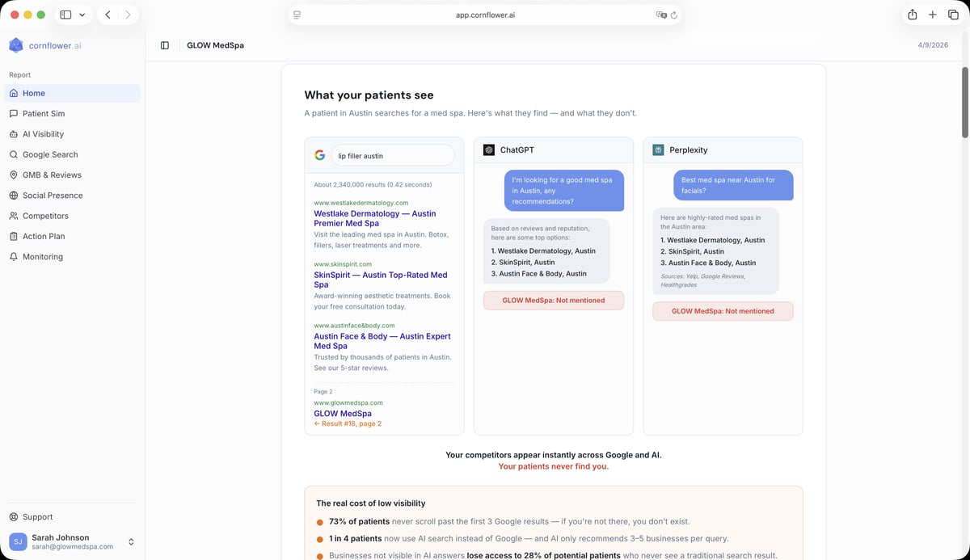Open the Monitoring section
Image resolution: width=970 pixels, height=560 pixels.
tap(73, 256)
